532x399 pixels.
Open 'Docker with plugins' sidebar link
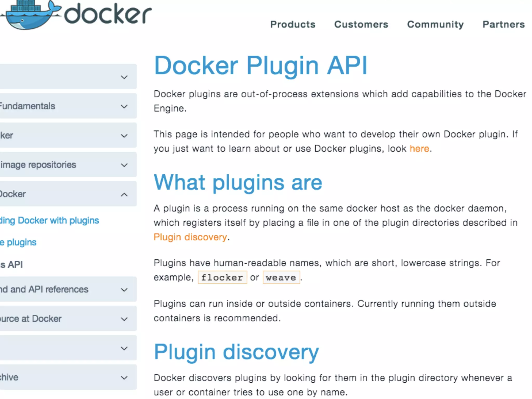tap(49, 221)
